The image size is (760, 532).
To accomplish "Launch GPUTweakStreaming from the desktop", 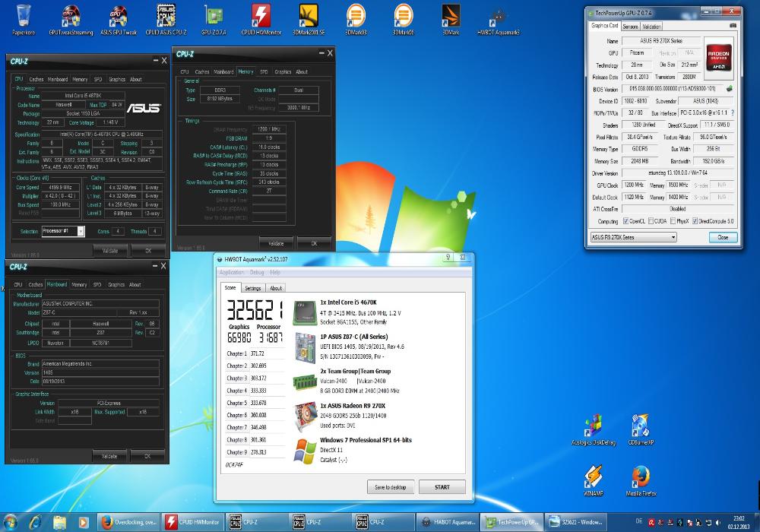I will [x=71, y=20].
